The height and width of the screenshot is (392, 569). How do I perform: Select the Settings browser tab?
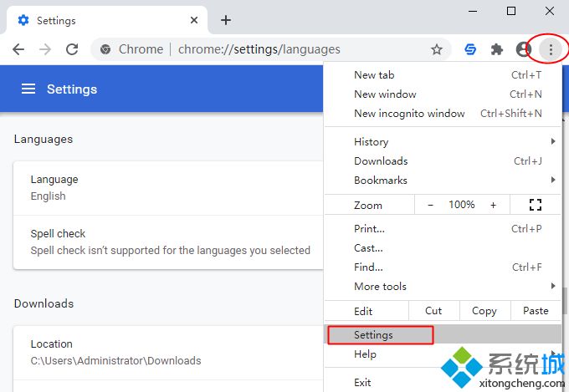[x=105, y=20]
